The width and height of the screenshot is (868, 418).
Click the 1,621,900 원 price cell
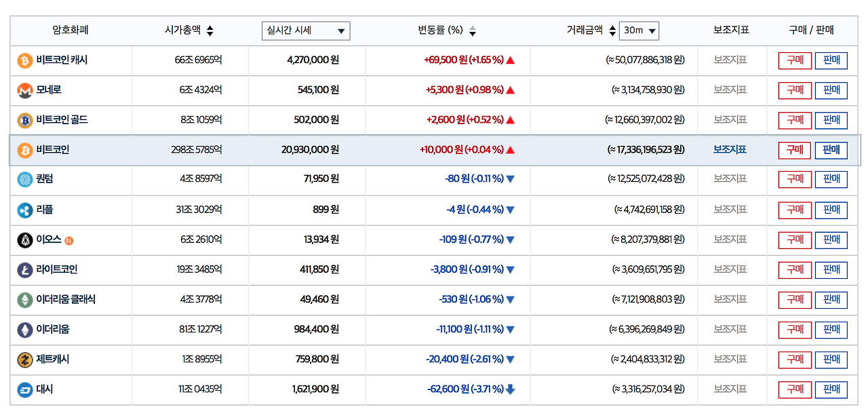click(x=315, y=389)
